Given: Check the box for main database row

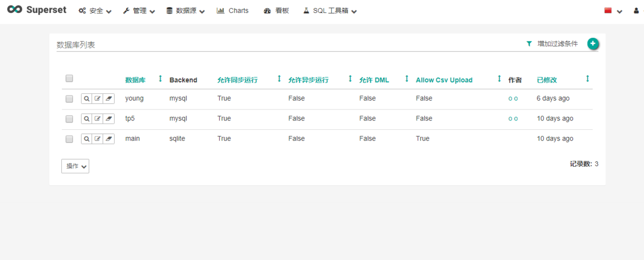Looking at the screenshot, I should click(69, 139).
